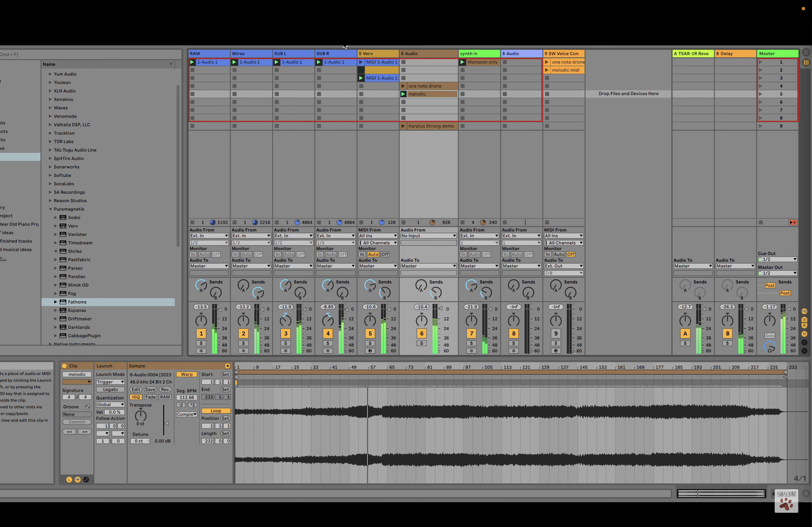
Task: Click the >> nudge forward button
Action: click(85, 431)
